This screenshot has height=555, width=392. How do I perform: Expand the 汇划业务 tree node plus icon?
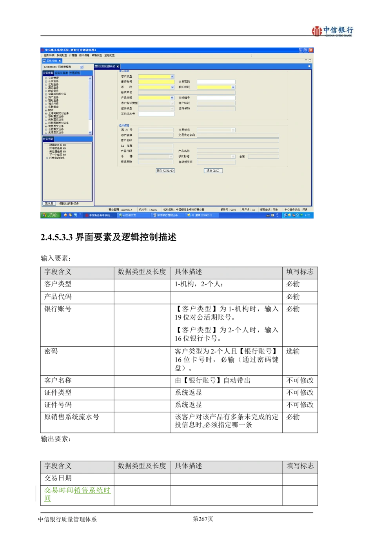pos(46,84)
